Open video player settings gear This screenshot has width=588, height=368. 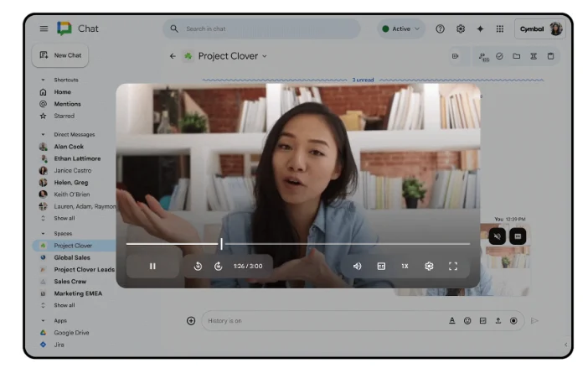click(429, 267)
